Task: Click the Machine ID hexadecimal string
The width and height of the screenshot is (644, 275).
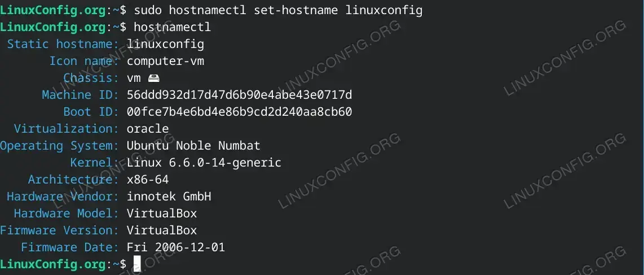Action: point(239,95)
